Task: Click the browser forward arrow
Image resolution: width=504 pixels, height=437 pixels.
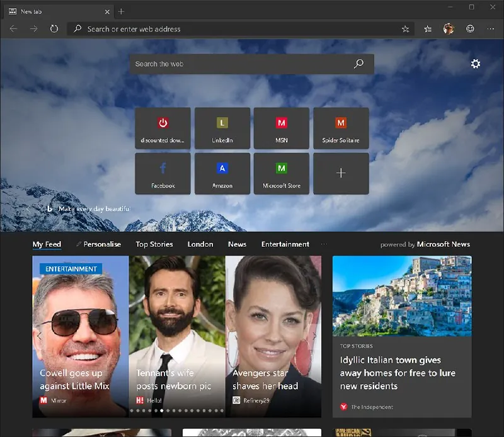Action: [x=34, y=29]
